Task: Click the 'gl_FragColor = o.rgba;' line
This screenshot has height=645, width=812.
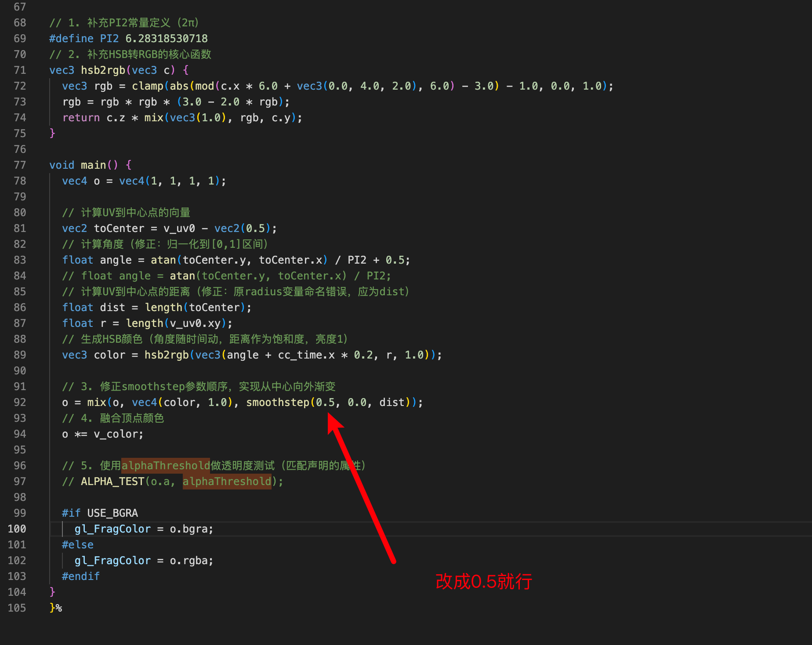Action: pos(144,560)
